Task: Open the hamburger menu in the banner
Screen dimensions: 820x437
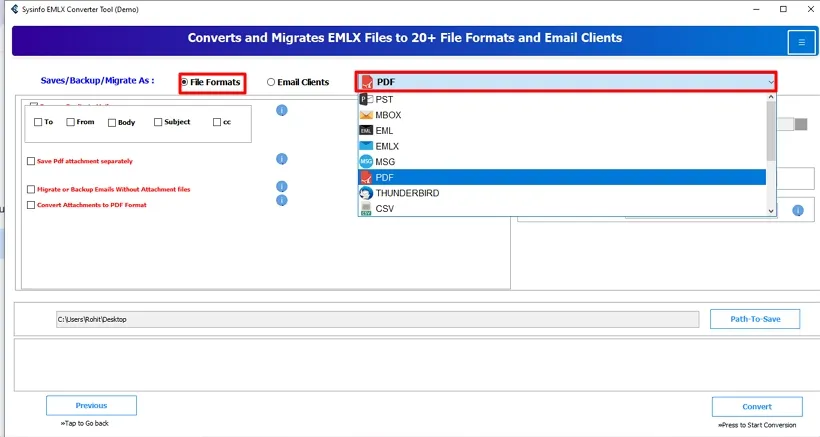Action: pos(801,42)
